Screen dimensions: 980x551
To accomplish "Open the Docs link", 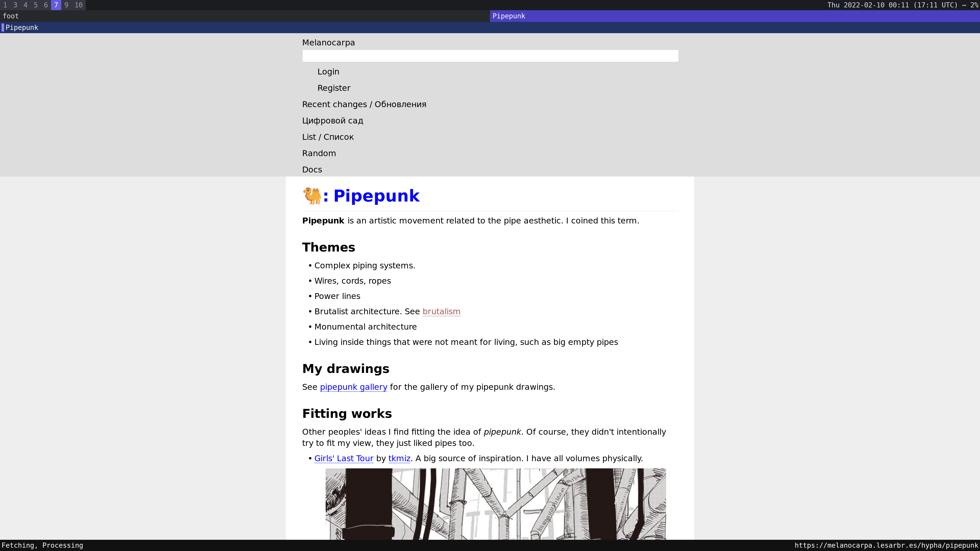I will (x=312, y=170).
